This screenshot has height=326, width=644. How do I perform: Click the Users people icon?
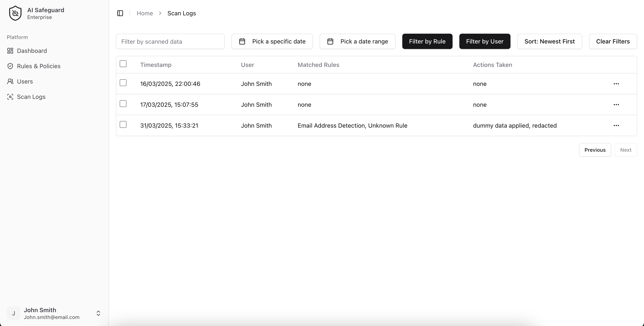pyautogui.click(x=10, y=81)
